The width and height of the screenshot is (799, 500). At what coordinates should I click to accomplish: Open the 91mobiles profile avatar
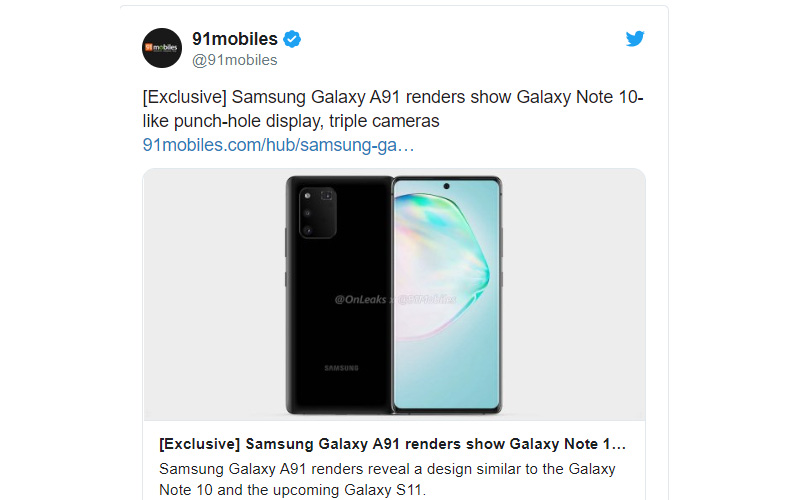pyautogui.click(x=162, y=48)
